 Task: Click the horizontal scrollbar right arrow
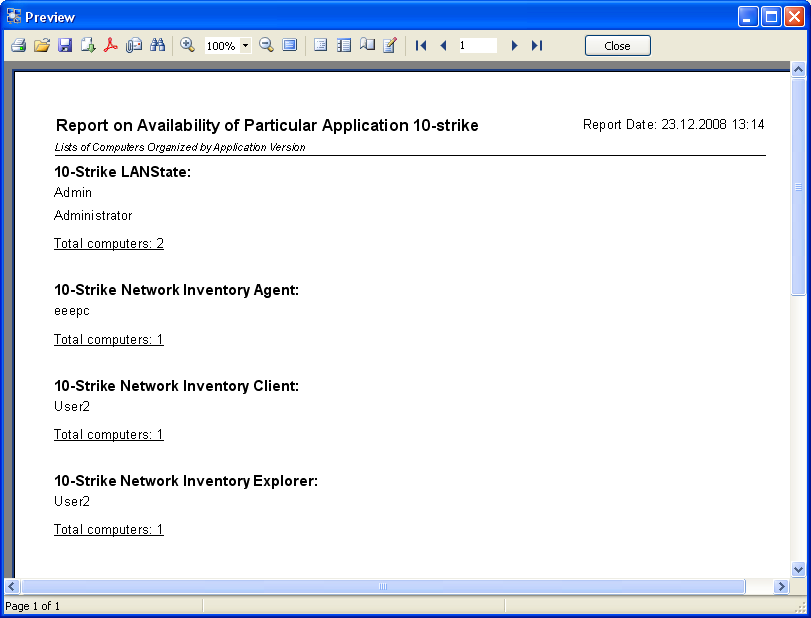781,586
